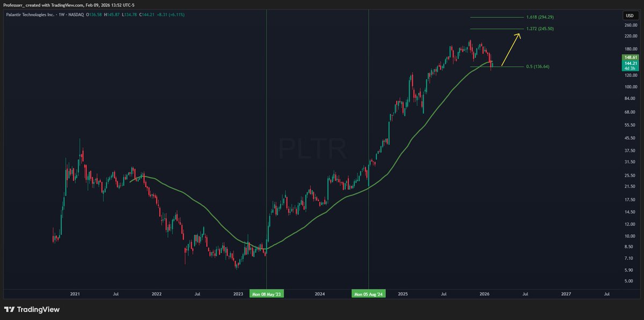Click 220.00 on the price axis
This screenshot has height=320, width=644.
pyautogui.click(x=631, y=36)
